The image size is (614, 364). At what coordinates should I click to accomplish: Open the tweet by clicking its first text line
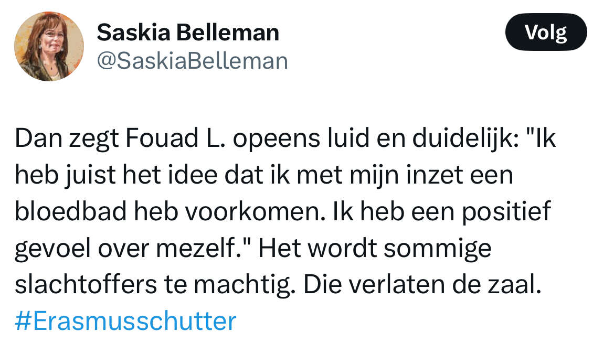285,138
